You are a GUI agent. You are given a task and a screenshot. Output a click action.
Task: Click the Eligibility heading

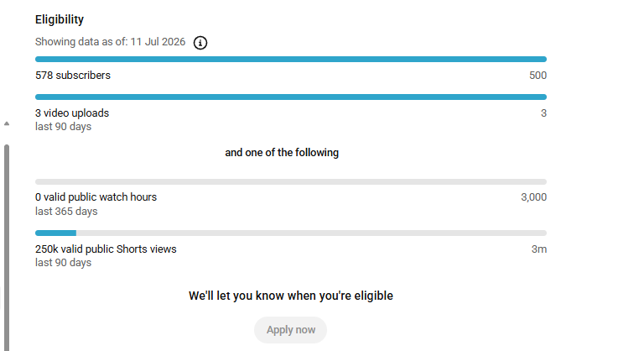click(60, 19)
